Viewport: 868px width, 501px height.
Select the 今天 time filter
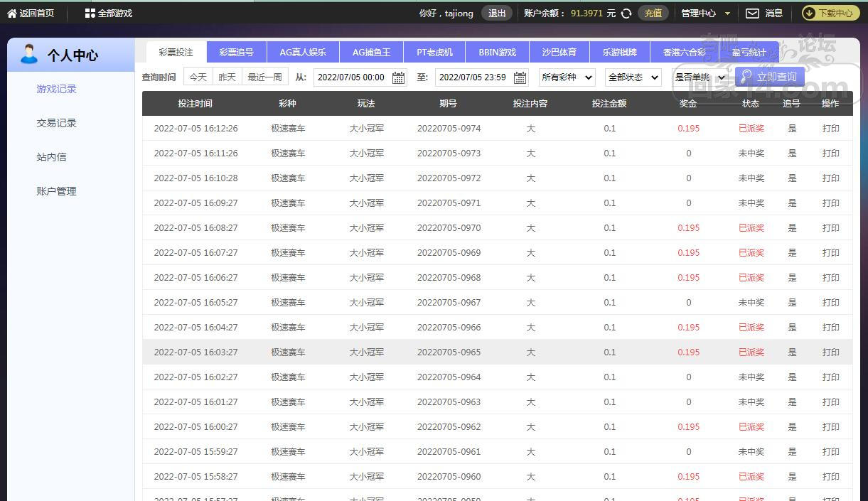coord(198,77)
